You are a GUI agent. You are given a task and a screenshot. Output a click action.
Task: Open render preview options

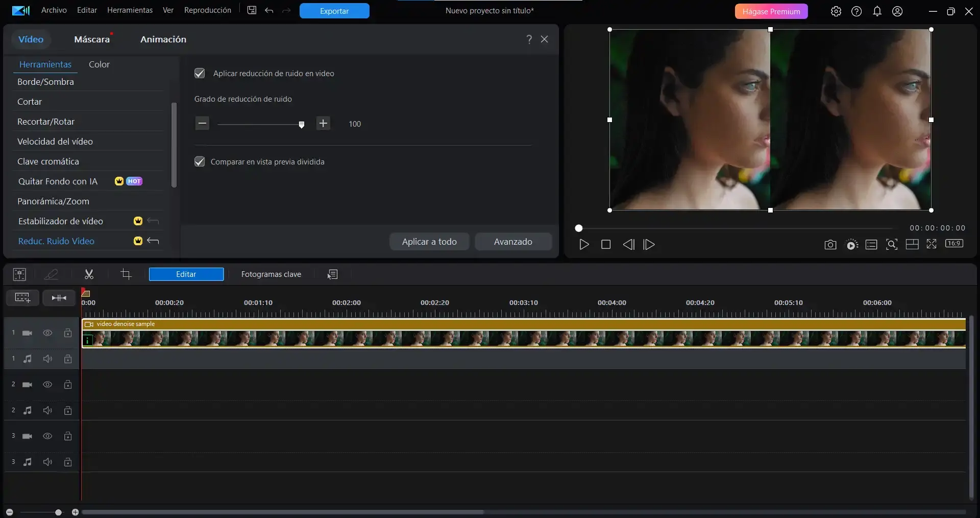pos(851,245)
